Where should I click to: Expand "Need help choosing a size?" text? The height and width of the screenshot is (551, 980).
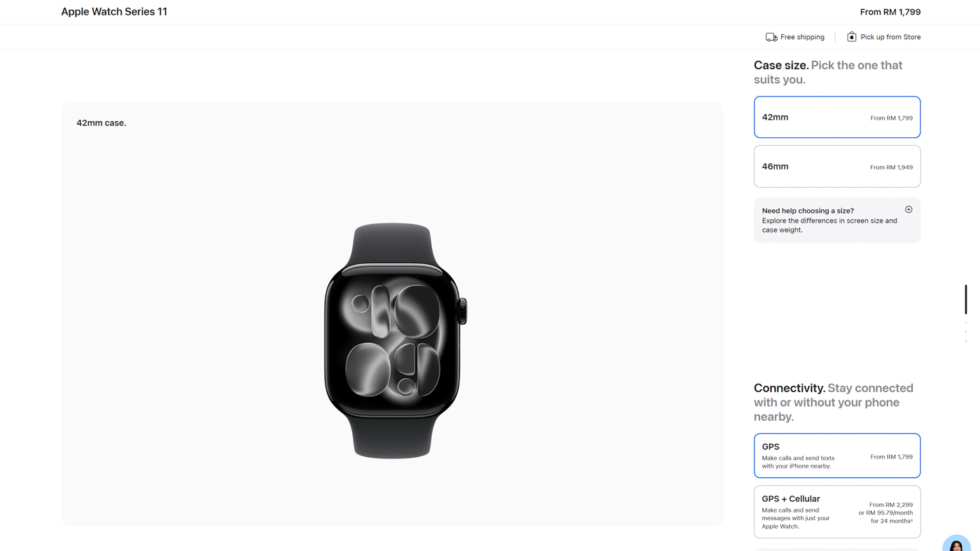tap(808, 211)
